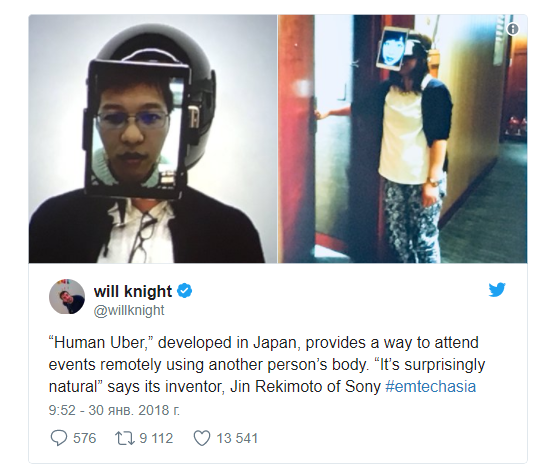
Task: Open Twitter via the blue bird logo
Action: [497, 289]
